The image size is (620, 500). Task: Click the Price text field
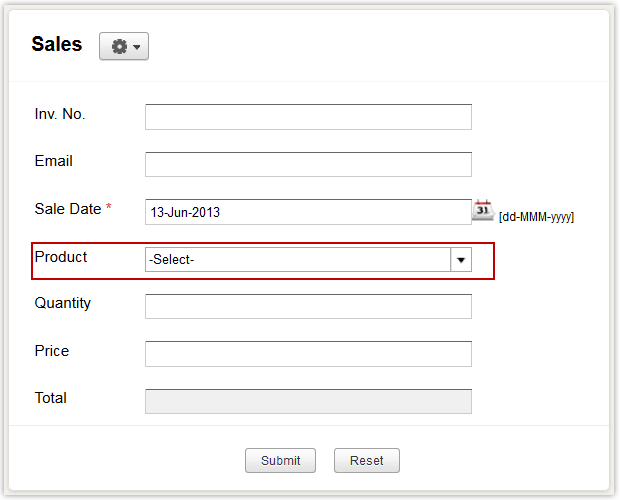[308, 354]
